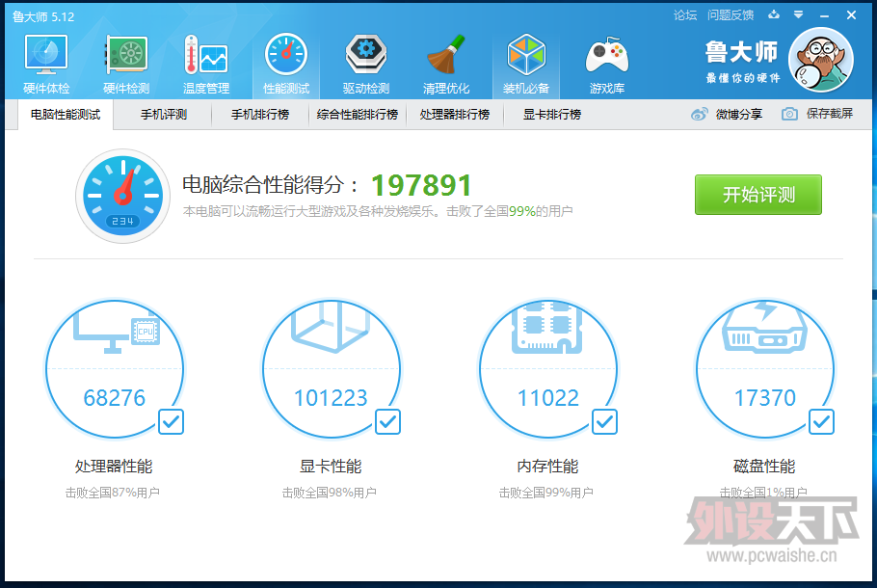The height and width of the screenshot is (588, 877).
Task: Click 鲁大师 5.12 window title
Action: (43, 16)
